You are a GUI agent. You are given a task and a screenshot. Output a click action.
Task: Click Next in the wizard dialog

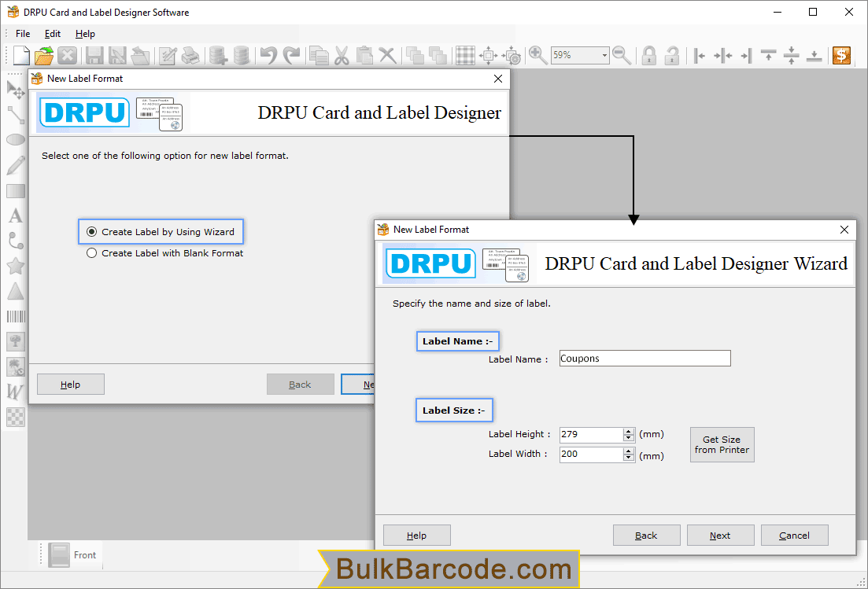pos(720,536)
